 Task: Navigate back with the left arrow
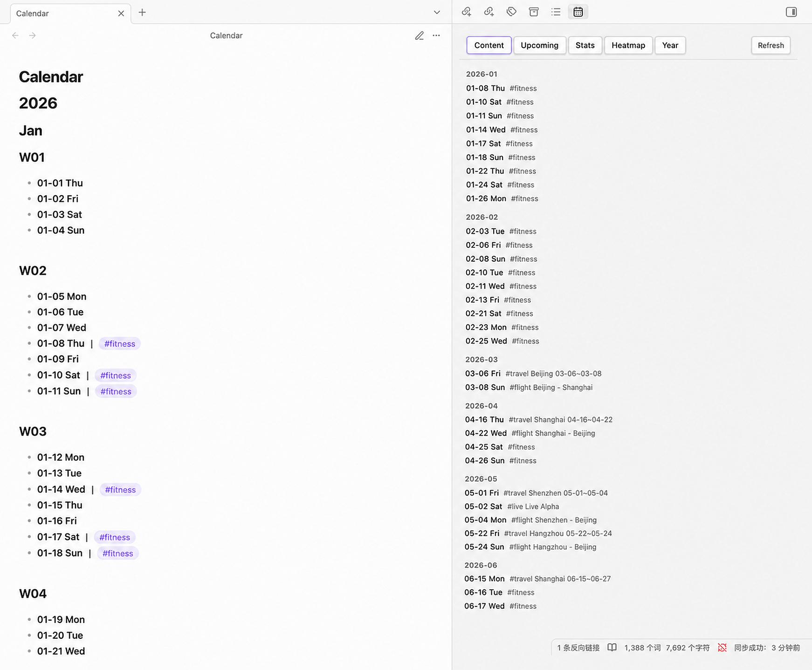pyautogui.click(x=15, y=35)
